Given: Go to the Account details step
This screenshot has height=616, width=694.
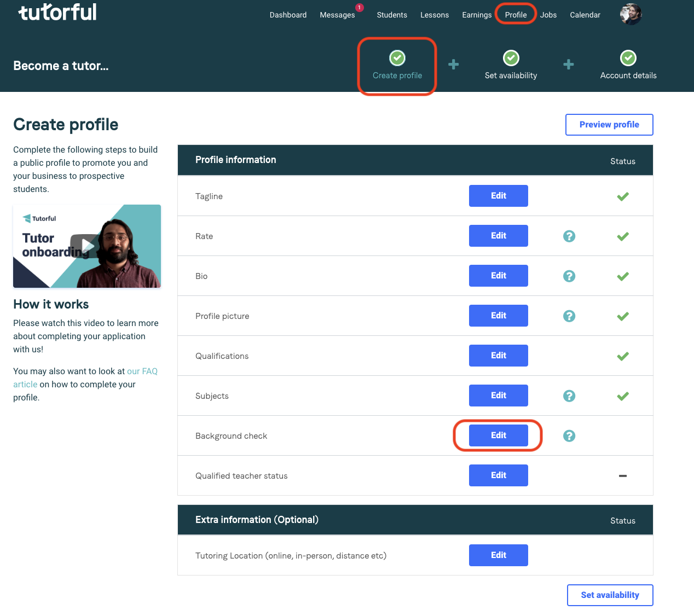Looking at the screenshot, I should coord(628,66).
